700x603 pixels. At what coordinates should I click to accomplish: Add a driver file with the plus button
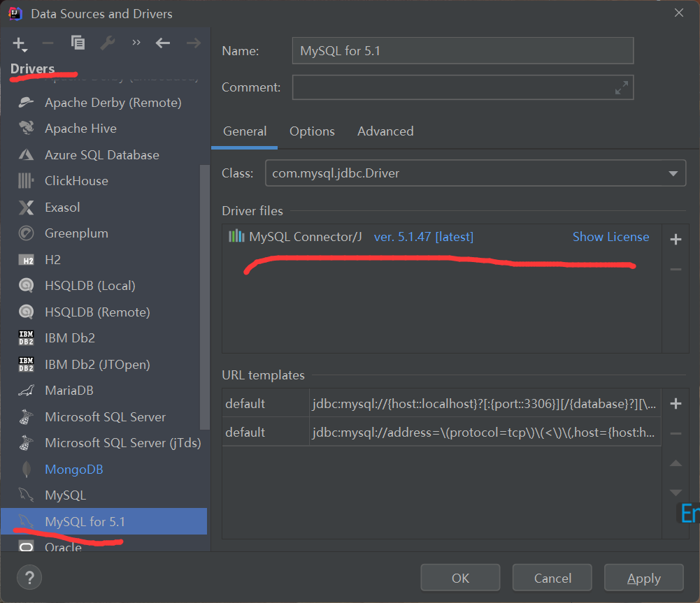(676, 240)
